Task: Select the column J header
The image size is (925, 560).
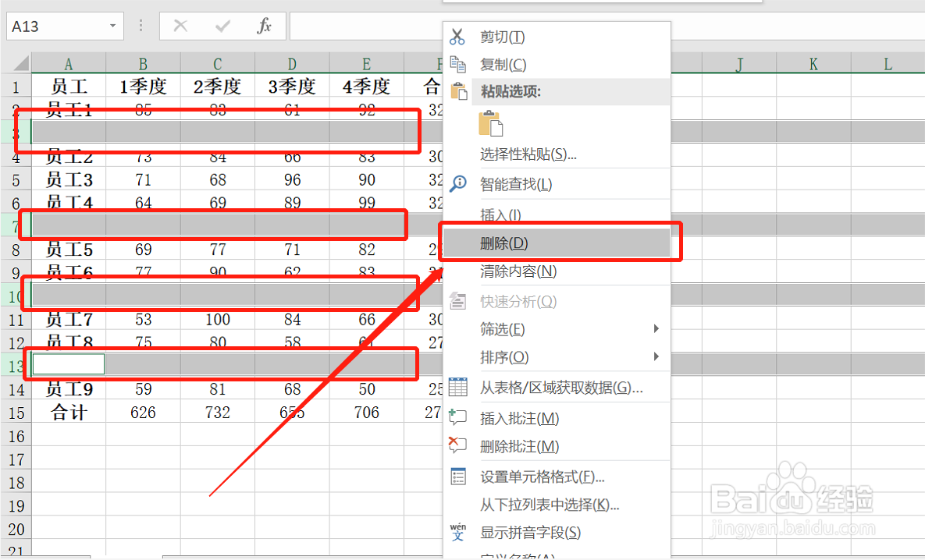Action: (x=738, y=63)
